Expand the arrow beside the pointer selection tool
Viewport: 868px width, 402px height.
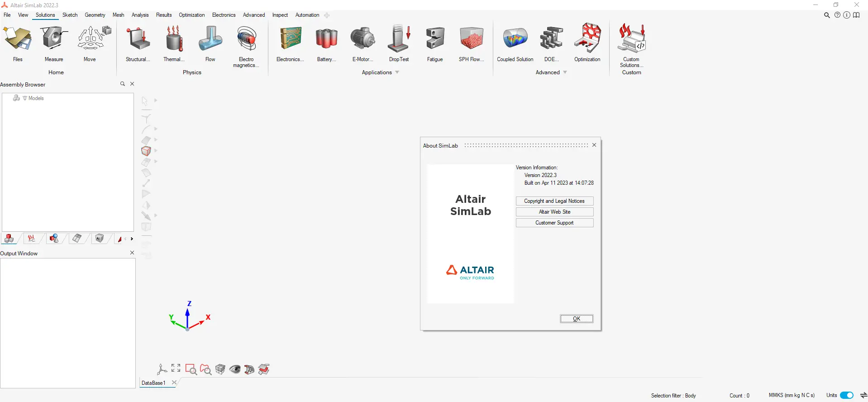156,100
